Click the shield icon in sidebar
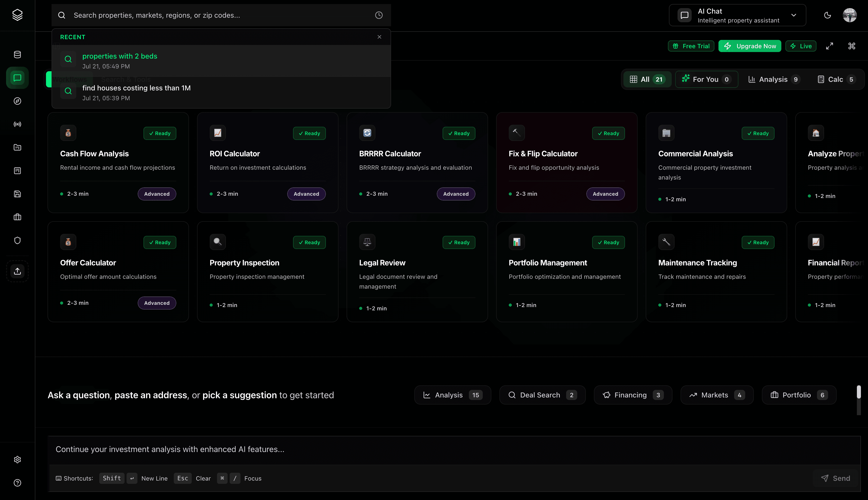The image size is (868, 500). [17, 240]
